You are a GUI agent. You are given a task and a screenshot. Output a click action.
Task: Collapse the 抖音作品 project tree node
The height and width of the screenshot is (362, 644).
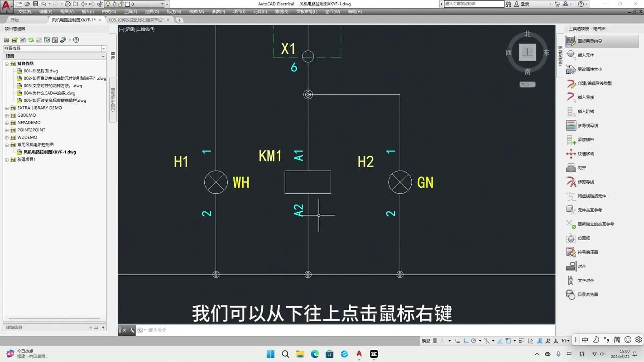7,64
